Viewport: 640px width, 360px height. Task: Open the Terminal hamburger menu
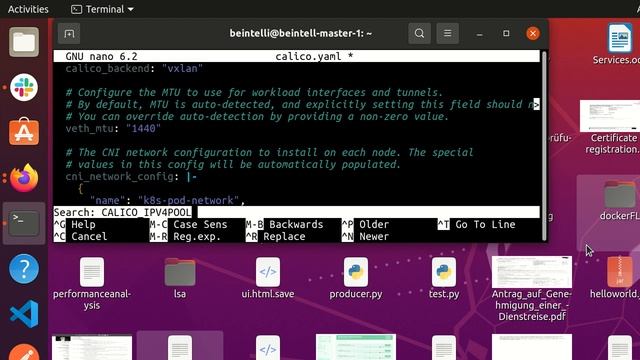tap(447, 33)
